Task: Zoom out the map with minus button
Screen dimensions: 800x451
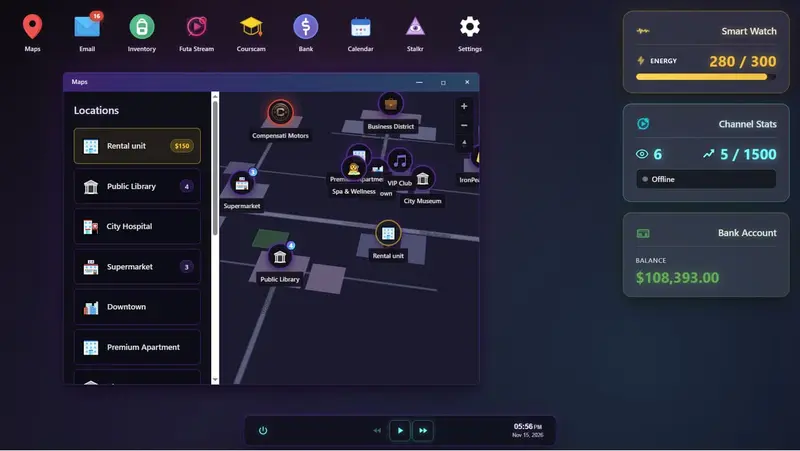Action: click(464, 125)
